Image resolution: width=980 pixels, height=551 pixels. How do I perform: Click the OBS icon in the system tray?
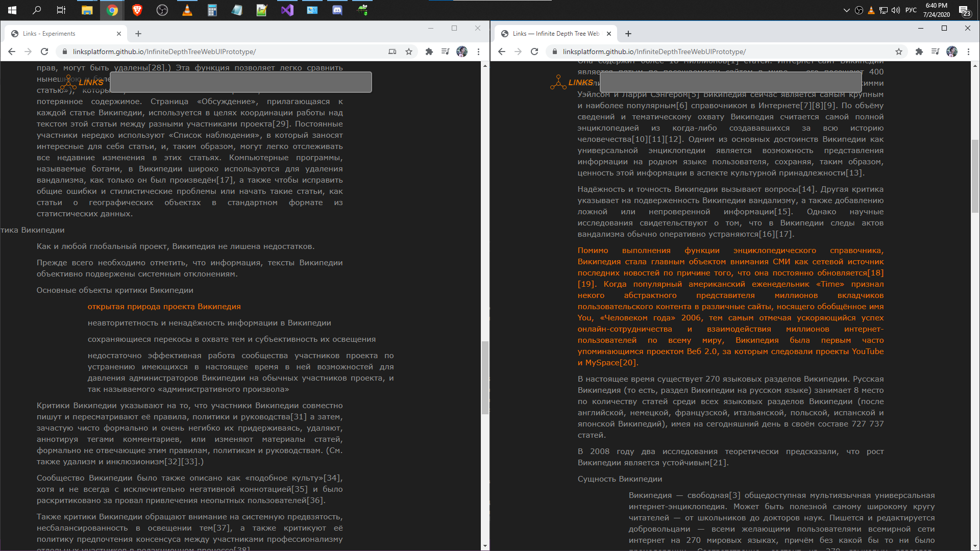coord(859,10)
